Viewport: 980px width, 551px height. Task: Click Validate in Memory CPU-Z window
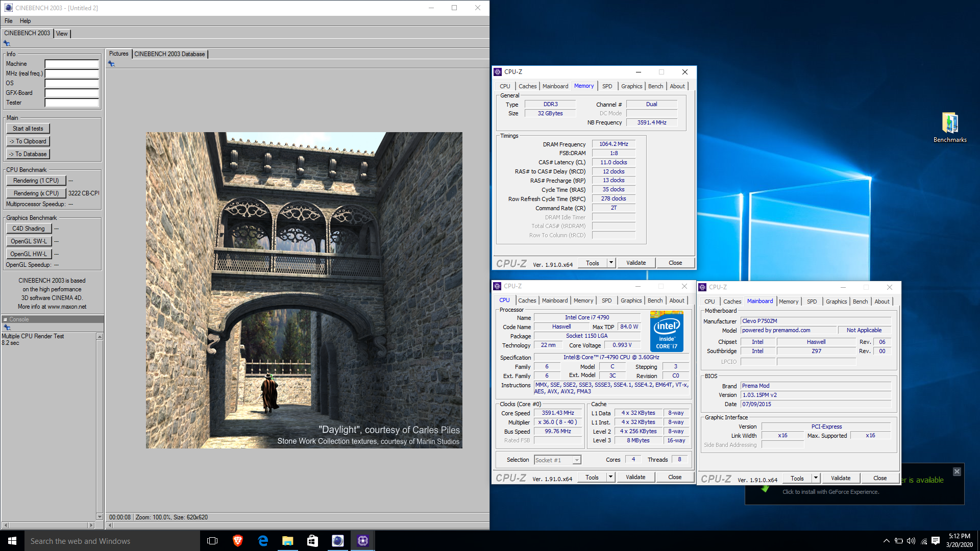coord(636,263)
